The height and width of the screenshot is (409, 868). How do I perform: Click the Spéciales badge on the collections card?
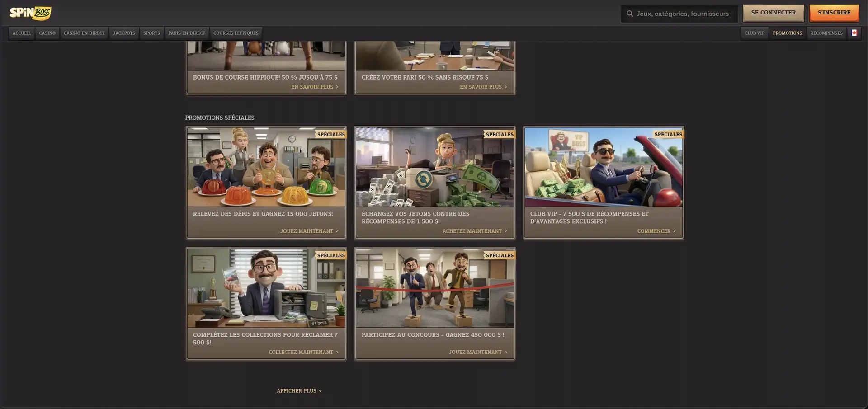pos(331,255)
